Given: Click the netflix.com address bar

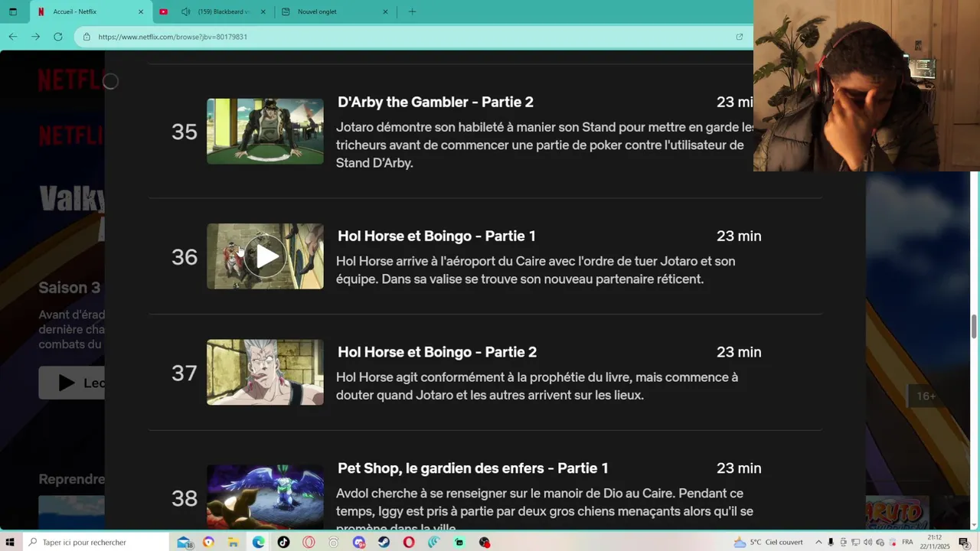Looking at the screenshot, I should point(413,37).
